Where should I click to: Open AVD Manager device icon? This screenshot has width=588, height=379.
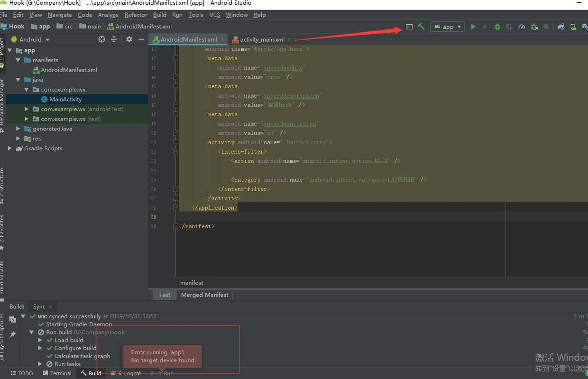click(x=573, y=27)
